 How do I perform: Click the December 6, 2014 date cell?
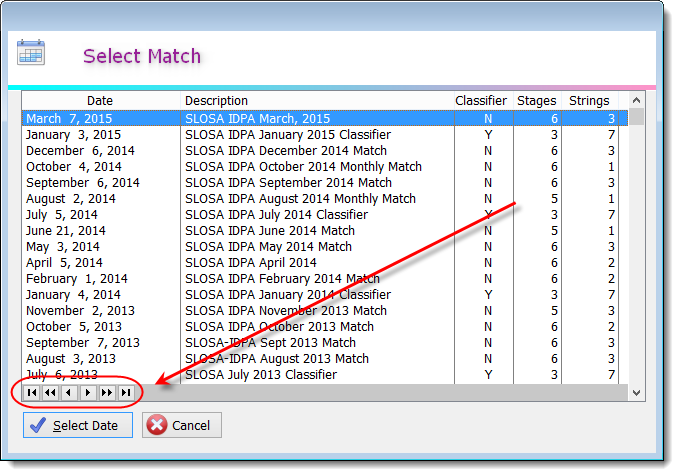(80, 151)
